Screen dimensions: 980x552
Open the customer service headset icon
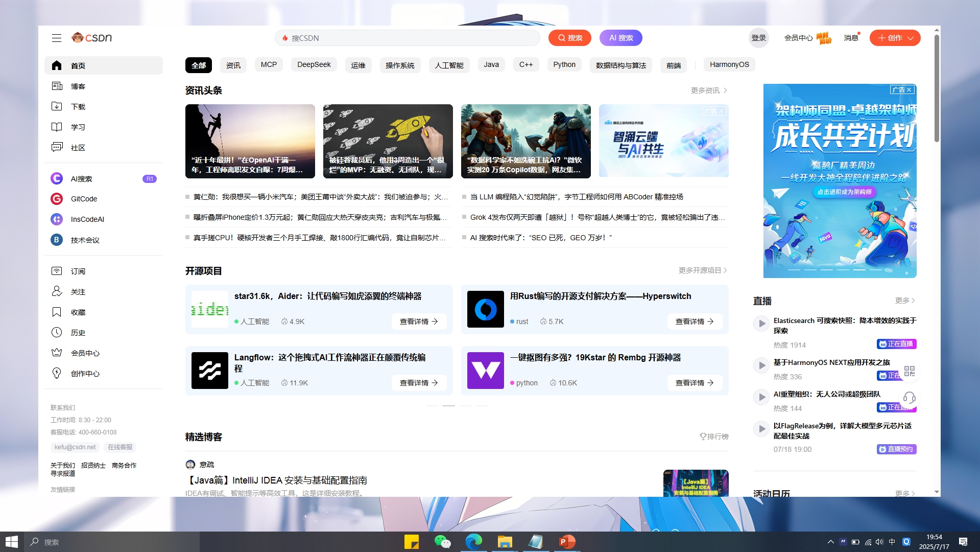point(910,398)
